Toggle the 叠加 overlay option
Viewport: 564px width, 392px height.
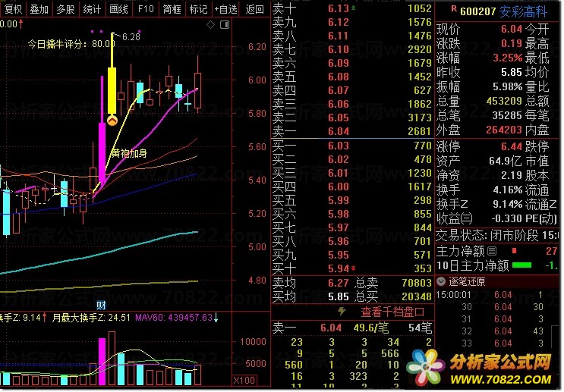(x=39, y=9)
